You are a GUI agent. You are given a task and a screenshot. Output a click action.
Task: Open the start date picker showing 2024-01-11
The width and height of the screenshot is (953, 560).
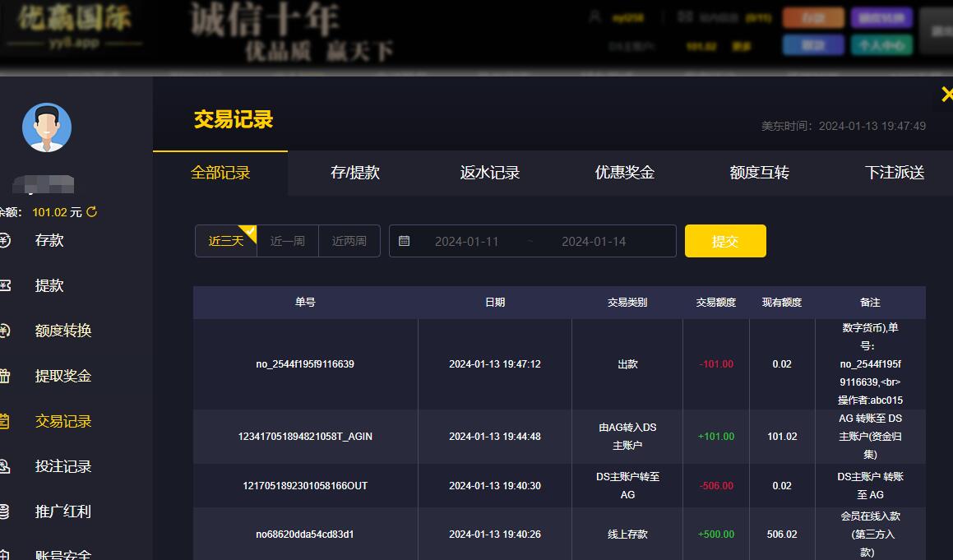pos(466,242)
